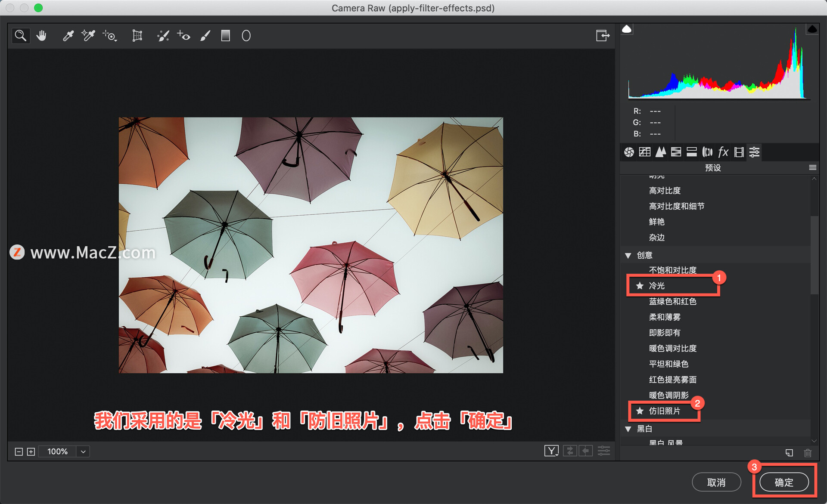Select the Adjustment Brush tool
The width and height of the screenshot is (827, 504).
(205, 36)
